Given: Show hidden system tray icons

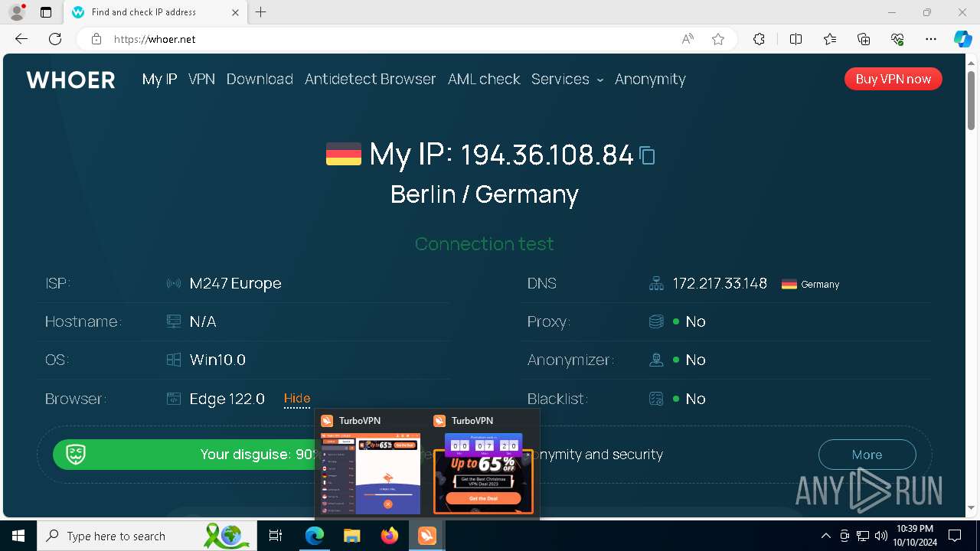Looking at the screenshot, I should click(825, 536).
